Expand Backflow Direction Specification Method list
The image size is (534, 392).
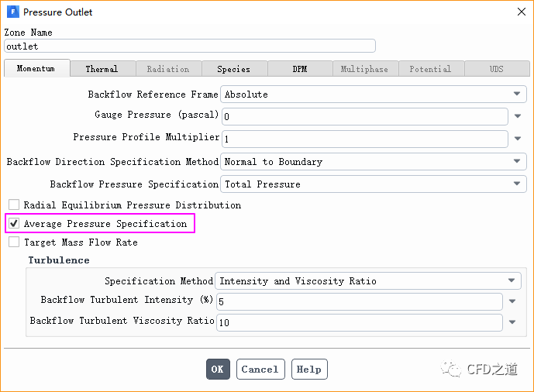(373, 162)
